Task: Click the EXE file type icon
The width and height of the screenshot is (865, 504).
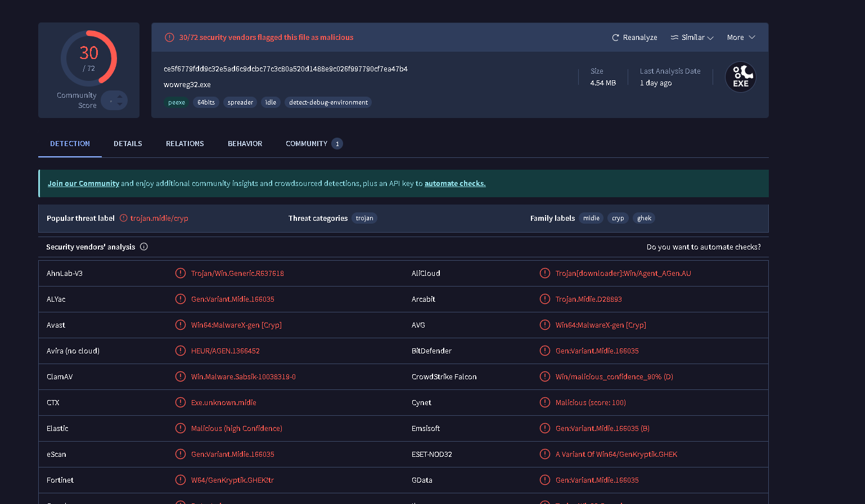Action: pyautogui.click(x=741, y=77)
